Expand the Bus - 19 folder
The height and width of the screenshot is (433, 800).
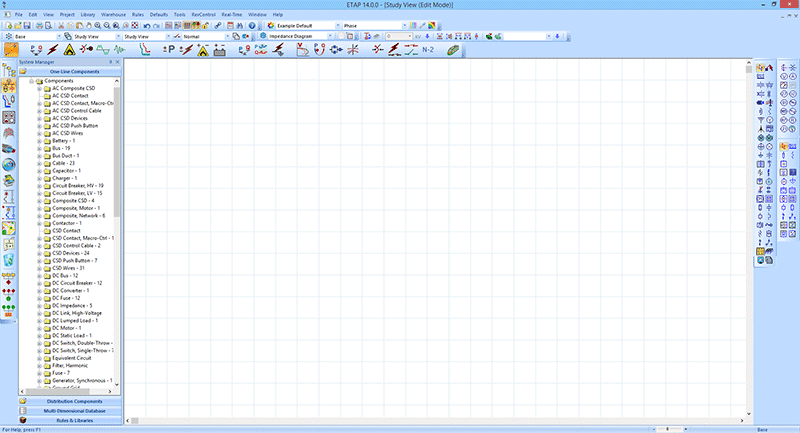pos(39,148)
